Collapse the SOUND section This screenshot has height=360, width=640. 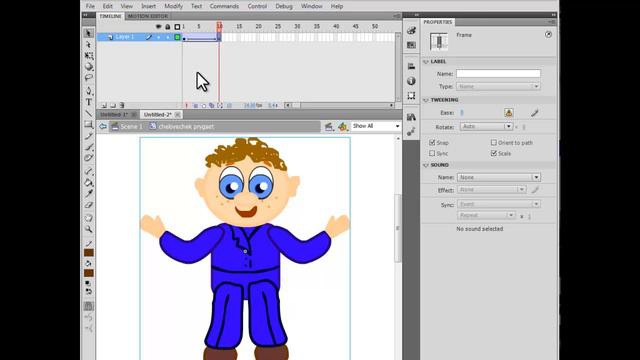(426, 165)
